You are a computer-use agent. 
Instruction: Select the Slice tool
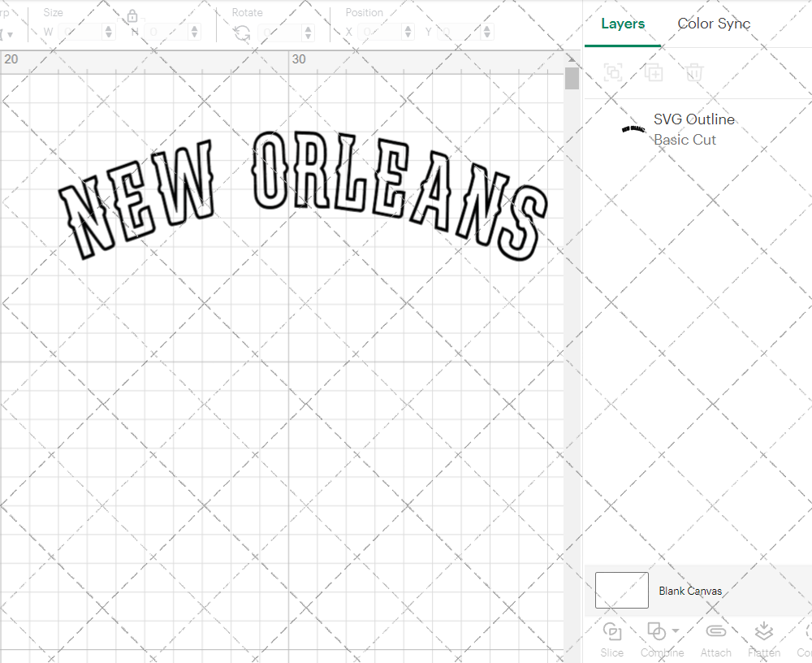click(611, 639)
